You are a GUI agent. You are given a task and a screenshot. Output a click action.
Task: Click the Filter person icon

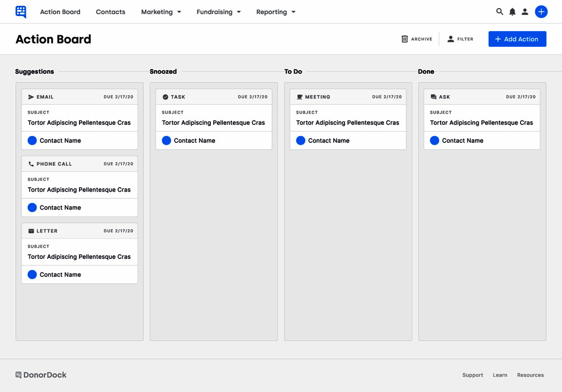(x=451, y=39)
